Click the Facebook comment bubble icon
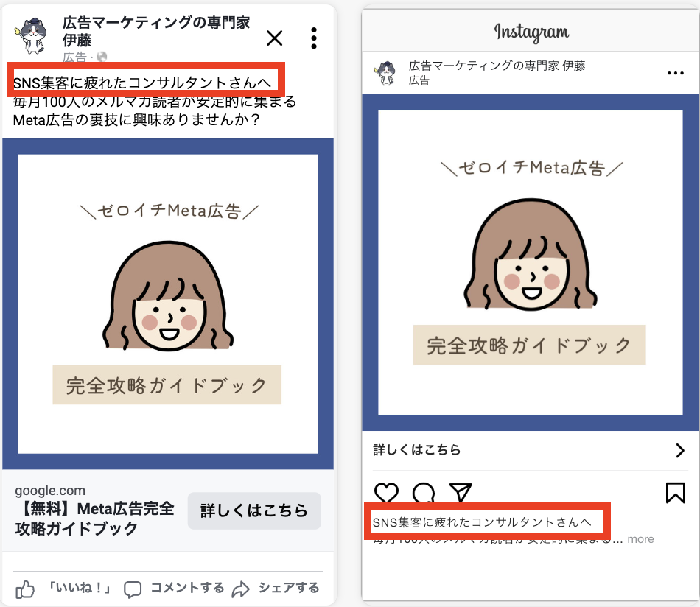 (133, 589)
